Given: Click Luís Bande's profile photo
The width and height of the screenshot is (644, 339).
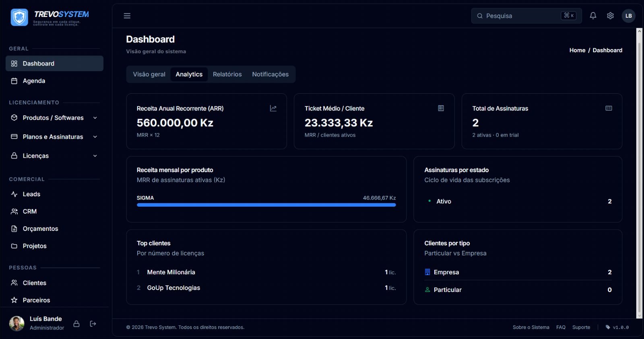Looking at the screenshot, I should coord(17,323).
